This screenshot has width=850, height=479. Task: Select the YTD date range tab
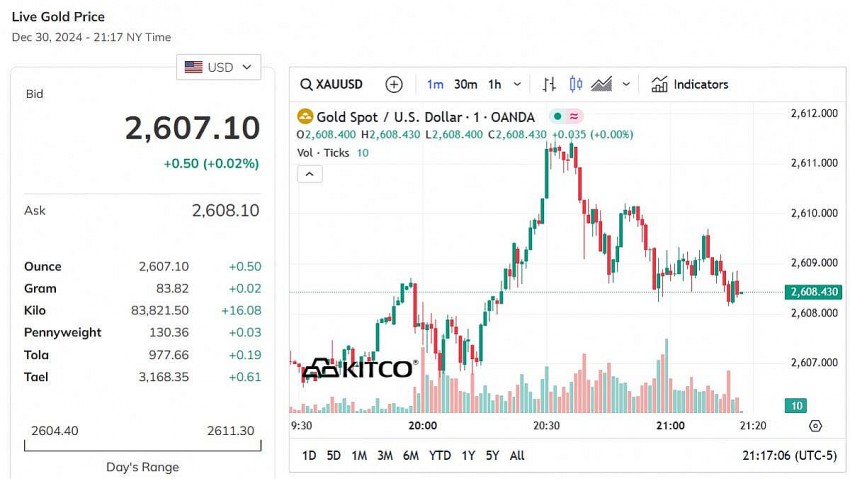coord(440,455)
